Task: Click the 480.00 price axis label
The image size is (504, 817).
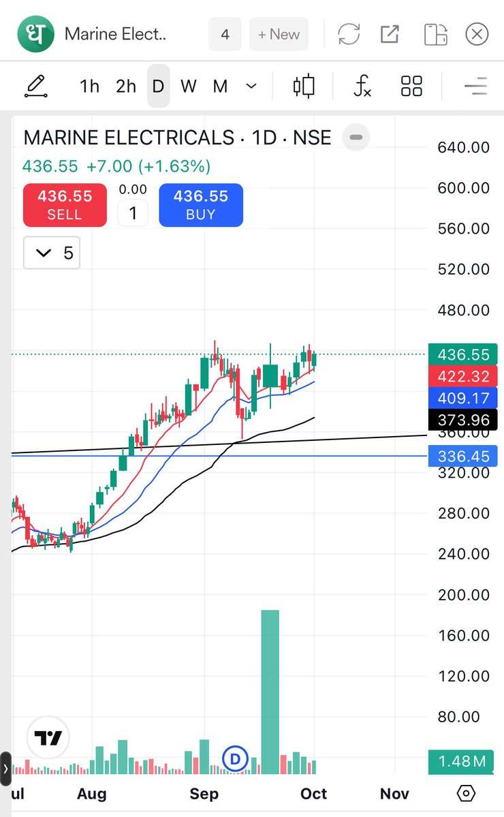Action: [x=463, y=311]
